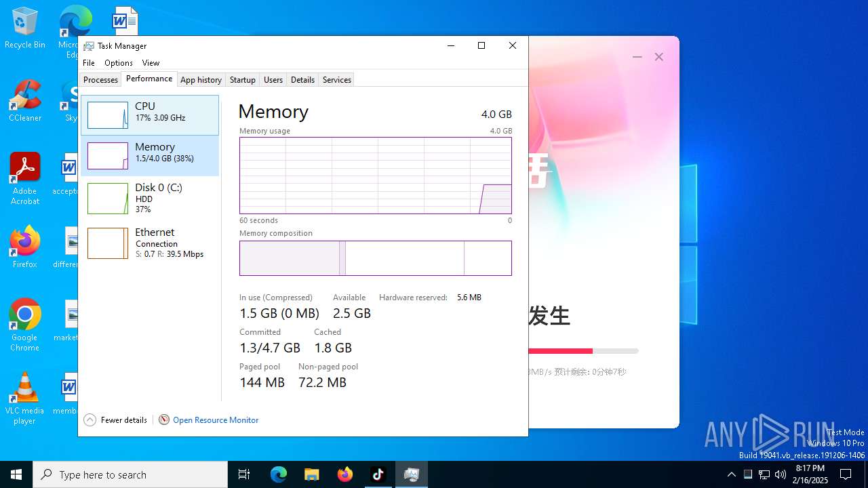Click the Committed 1.3/4.7 GB value
Image resolution: width=868 pixels, height=488 pixels.
click(x=270, y=348)
